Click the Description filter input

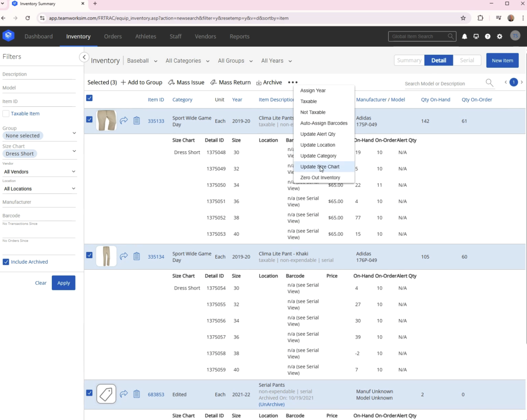pyautogui.click(x=39, y=74)
